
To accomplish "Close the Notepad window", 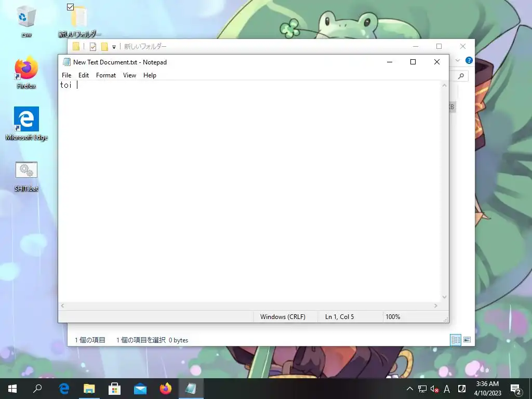I will pos(437,62).
